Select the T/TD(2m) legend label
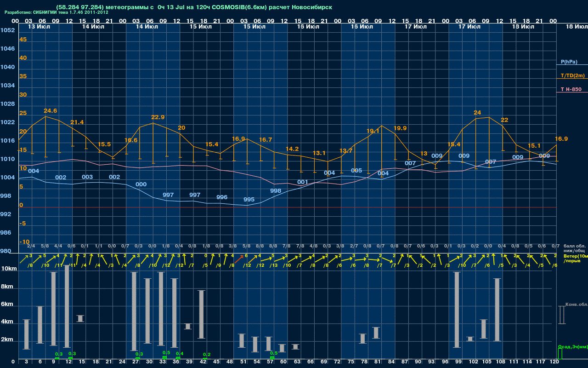Viewport: 588px width, 368px height. click(572, 75)
